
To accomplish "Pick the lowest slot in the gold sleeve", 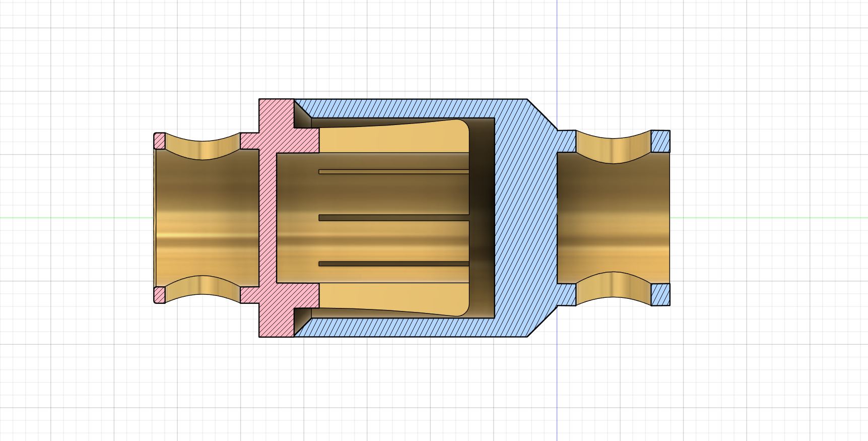I will click(x=394, y=264).
